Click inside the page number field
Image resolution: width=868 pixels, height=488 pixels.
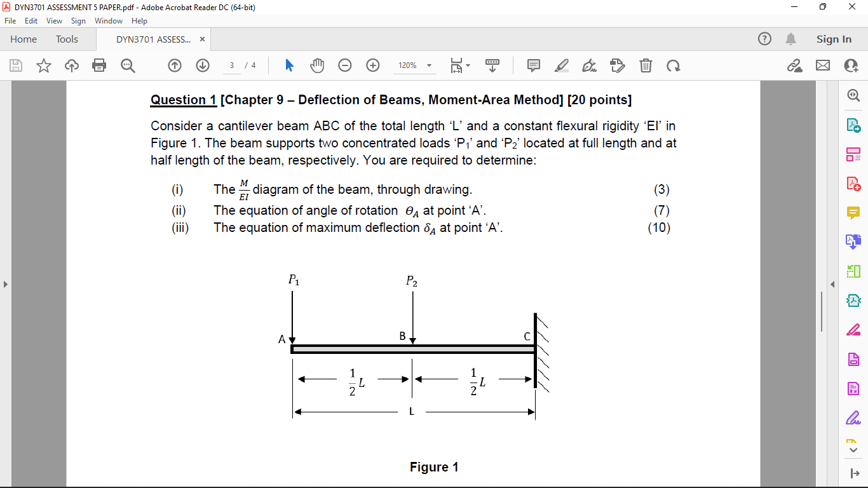(x=231, y=65)
